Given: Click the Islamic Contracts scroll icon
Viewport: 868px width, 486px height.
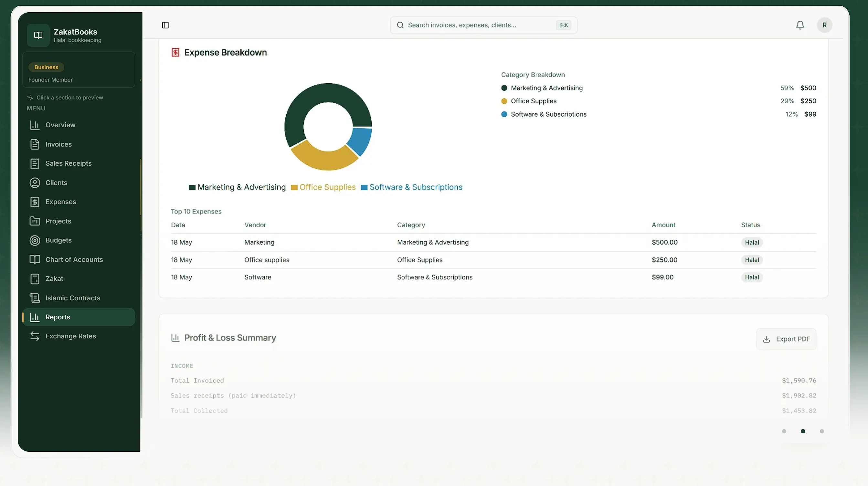Looking at the screenshot, I should (35, 298).
